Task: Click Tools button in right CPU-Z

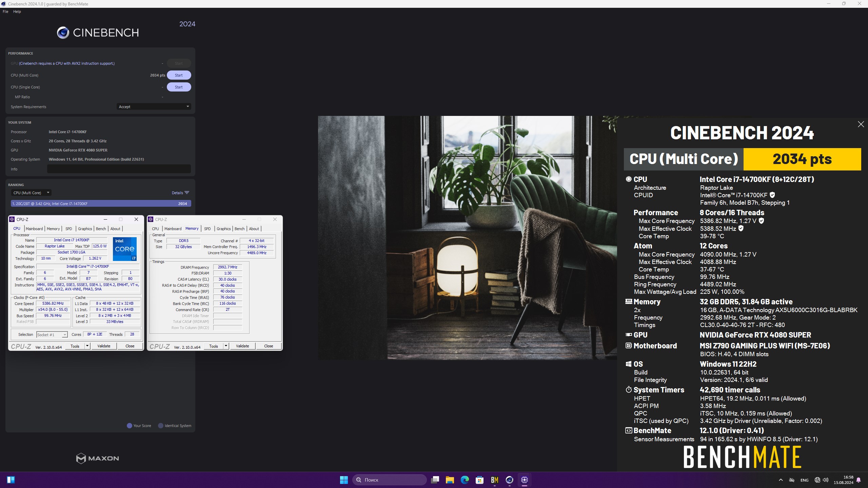Action: [x=214, y=346]
